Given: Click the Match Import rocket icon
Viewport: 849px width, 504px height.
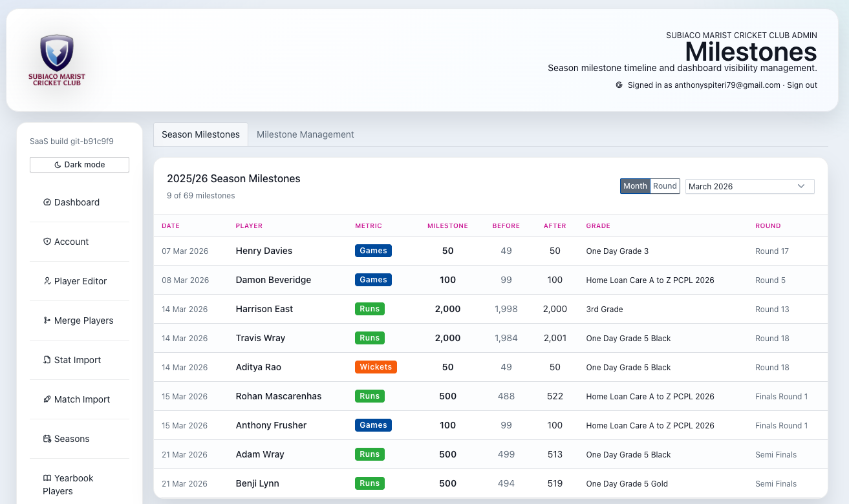Looking at the screenshot, I should tap(47, 399).
